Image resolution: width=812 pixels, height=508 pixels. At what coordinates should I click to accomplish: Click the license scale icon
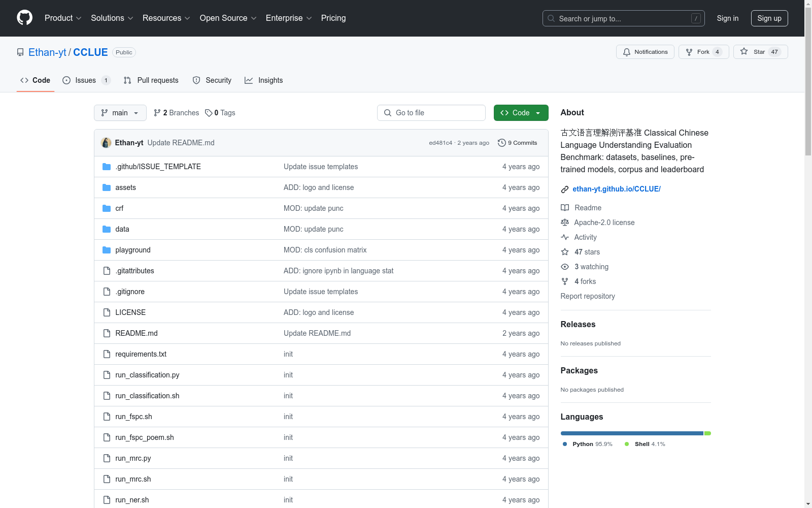pos(565,223)
